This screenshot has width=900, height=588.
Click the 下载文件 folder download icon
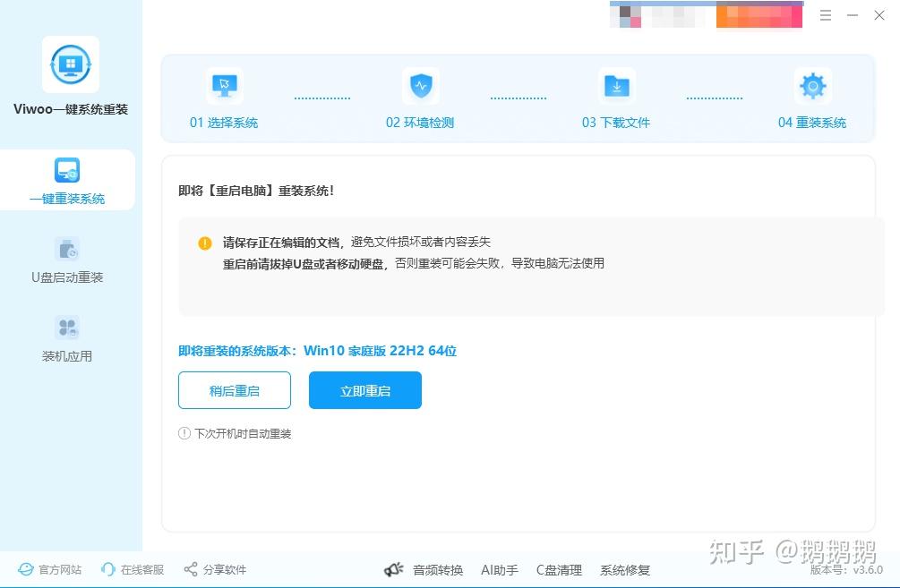[x=617, y=86]
